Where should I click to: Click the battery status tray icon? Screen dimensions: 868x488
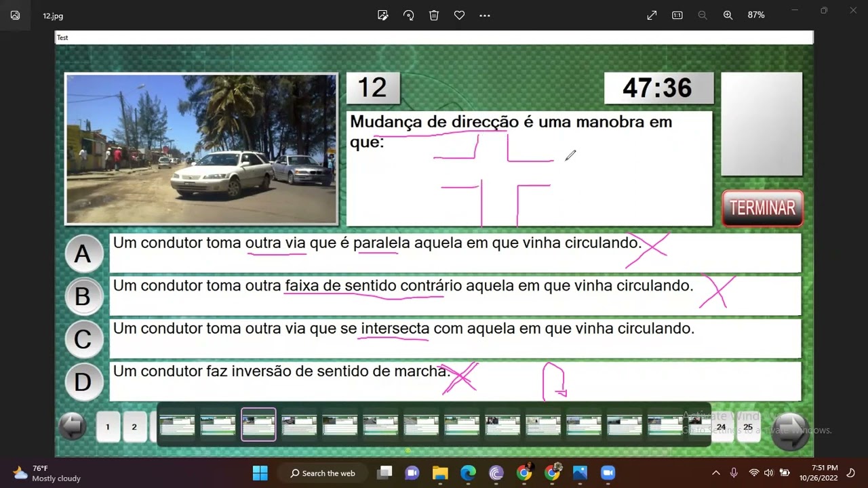tap(785, 473)
